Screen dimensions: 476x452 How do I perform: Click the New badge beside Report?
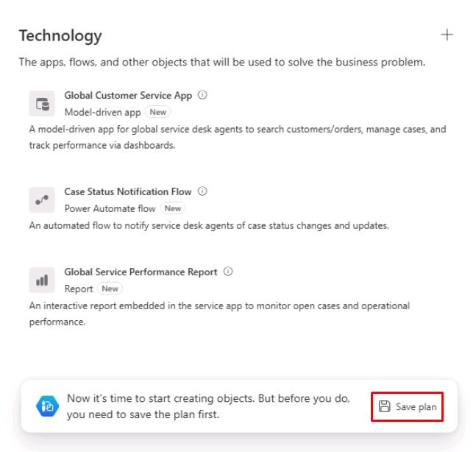110,289
